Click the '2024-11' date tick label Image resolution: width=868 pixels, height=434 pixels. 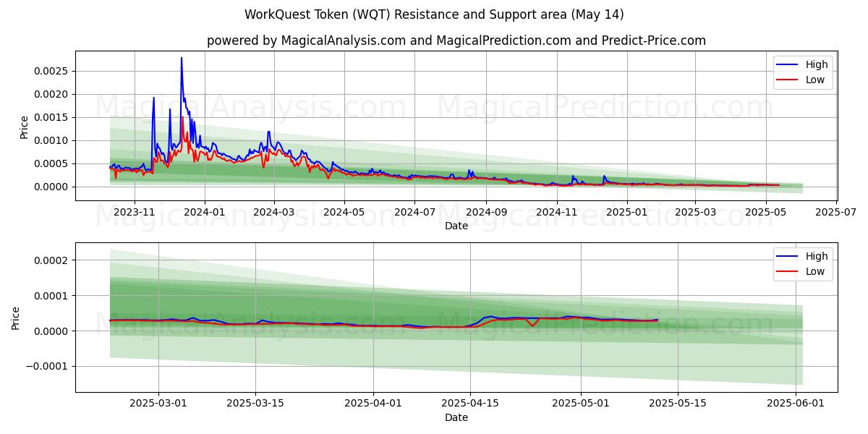point(556,212)
